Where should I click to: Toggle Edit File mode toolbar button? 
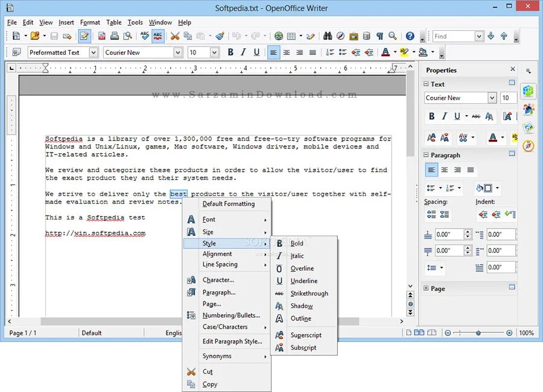coord(84,36)
